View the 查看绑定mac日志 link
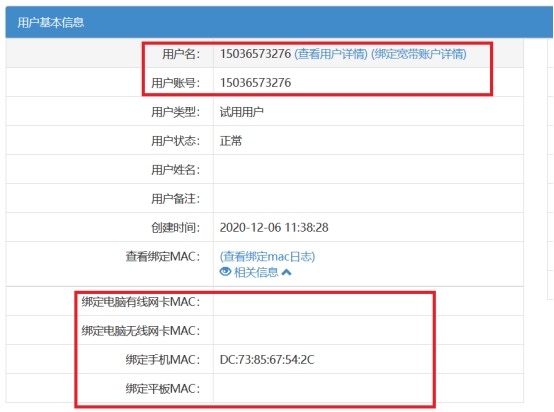 (x=267, y=256)
